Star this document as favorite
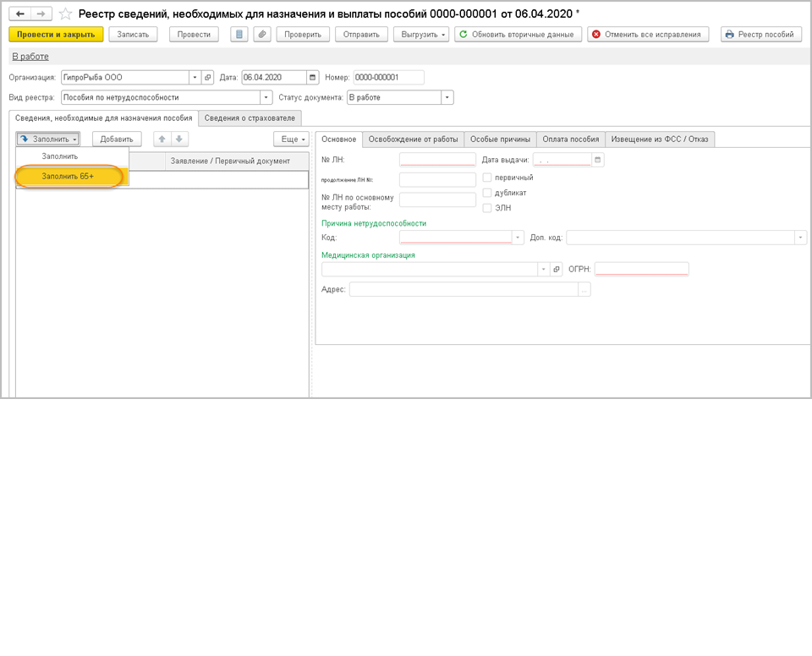 tap(65, 14)
